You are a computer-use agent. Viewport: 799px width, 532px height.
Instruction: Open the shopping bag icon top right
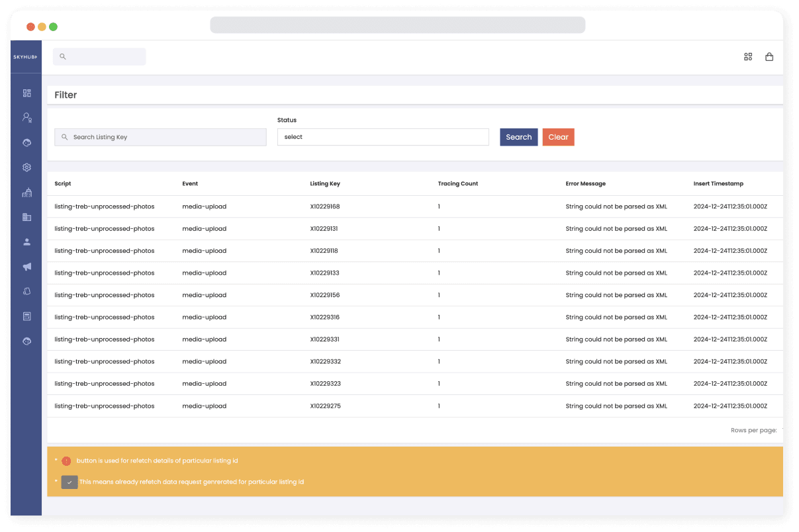click(769, 57)
